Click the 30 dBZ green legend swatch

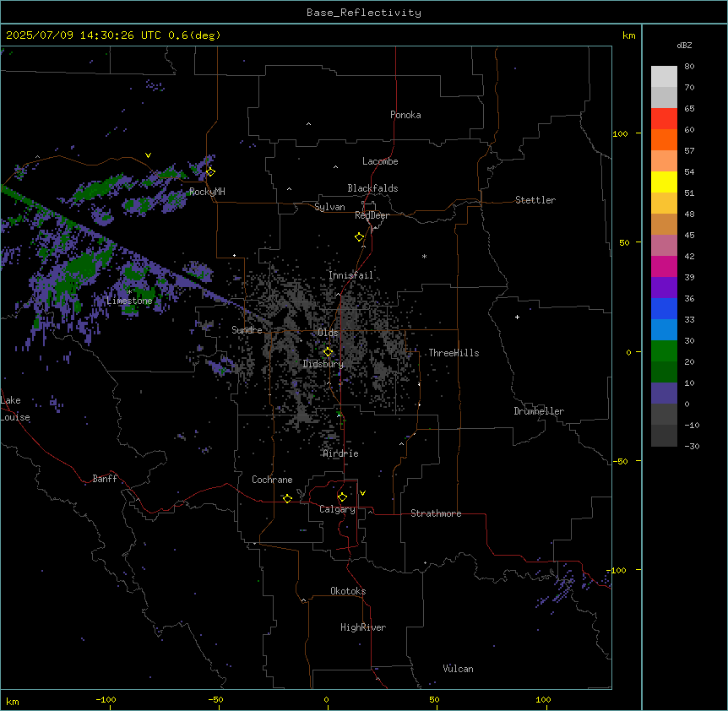[664, 351]
